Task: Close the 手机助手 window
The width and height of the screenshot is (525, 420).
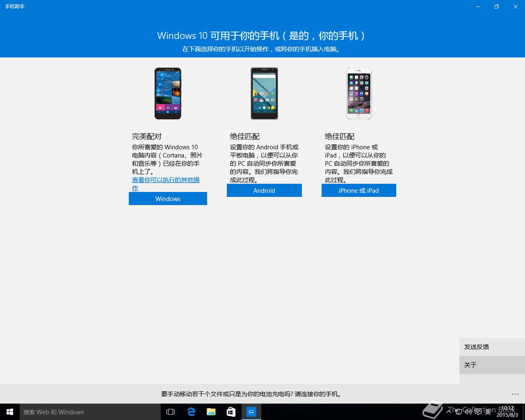Action: (x=516, y=7)
